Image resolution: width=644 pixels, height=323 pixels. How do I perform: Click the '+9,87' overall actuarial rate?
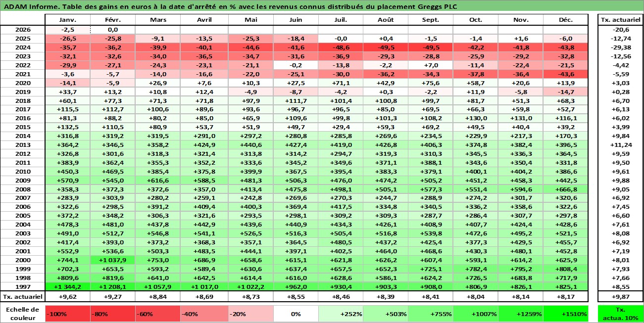620,297
